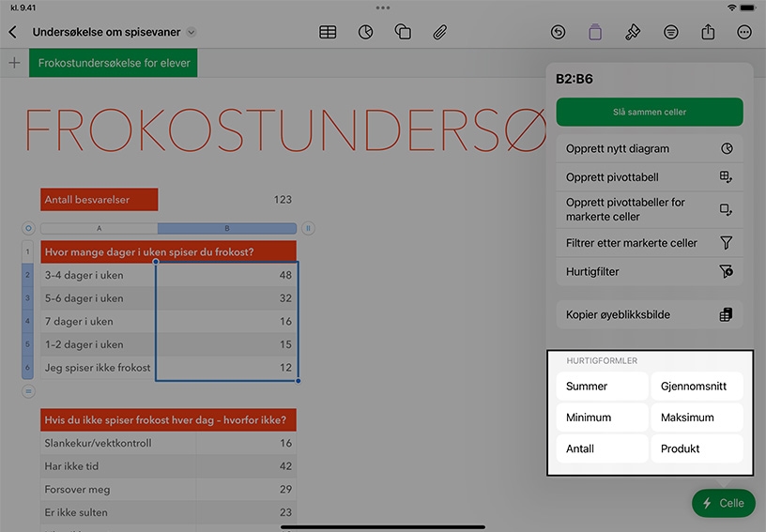
Task: Open the shapes insert icon
Action: pos(403,32)
